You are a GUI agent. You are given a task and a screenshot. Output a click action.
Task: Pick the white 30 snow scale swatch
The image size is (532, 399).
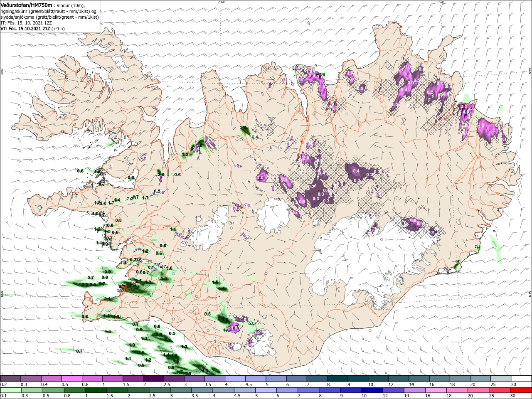(521, 379)
